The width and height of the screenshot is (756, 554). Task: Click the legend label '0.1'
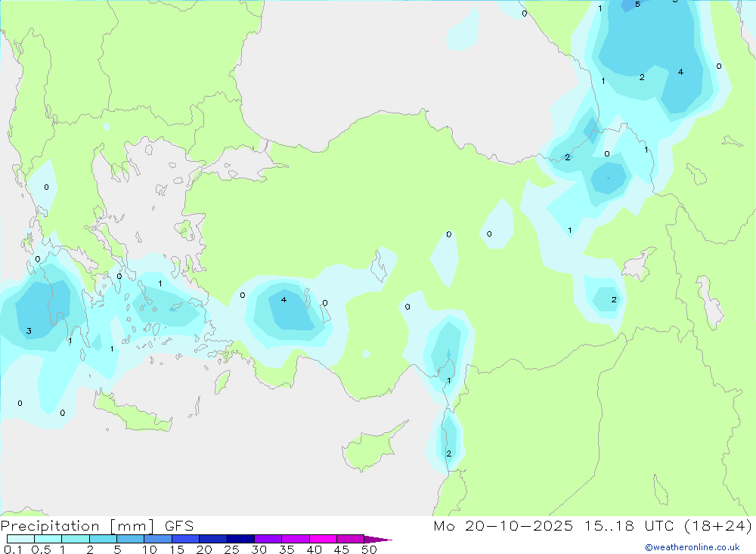[13, 549]
